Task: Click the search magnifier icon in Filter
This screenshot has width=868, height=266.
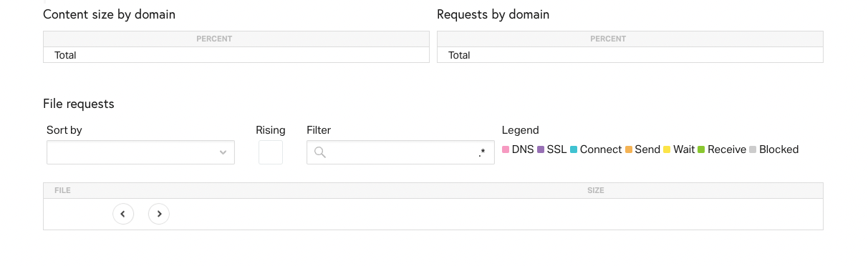Action: [320, 152]
